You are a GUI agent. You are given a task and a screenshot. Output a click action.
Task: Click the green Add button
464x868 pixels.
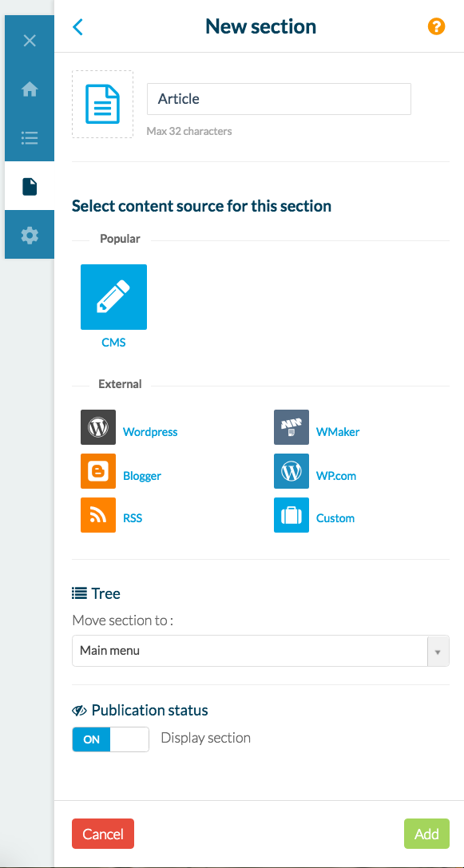(426, 834)
